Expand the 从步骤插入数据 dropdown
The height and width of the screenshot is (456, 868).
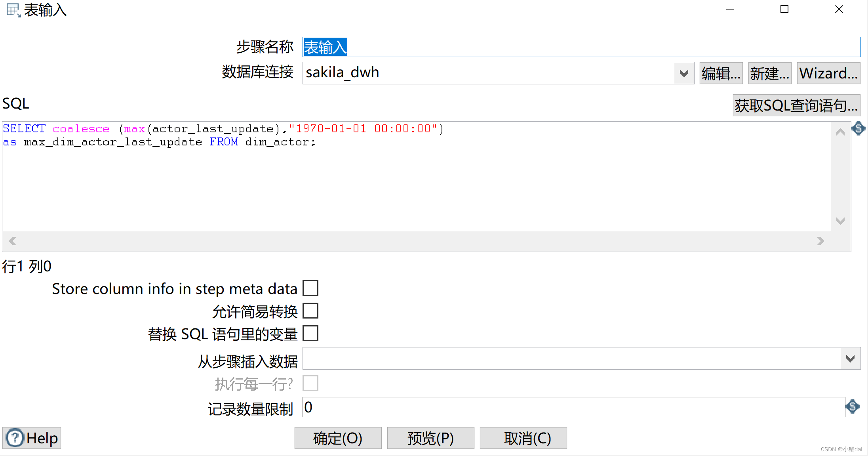pyautogui.click(x=850, y=359)
